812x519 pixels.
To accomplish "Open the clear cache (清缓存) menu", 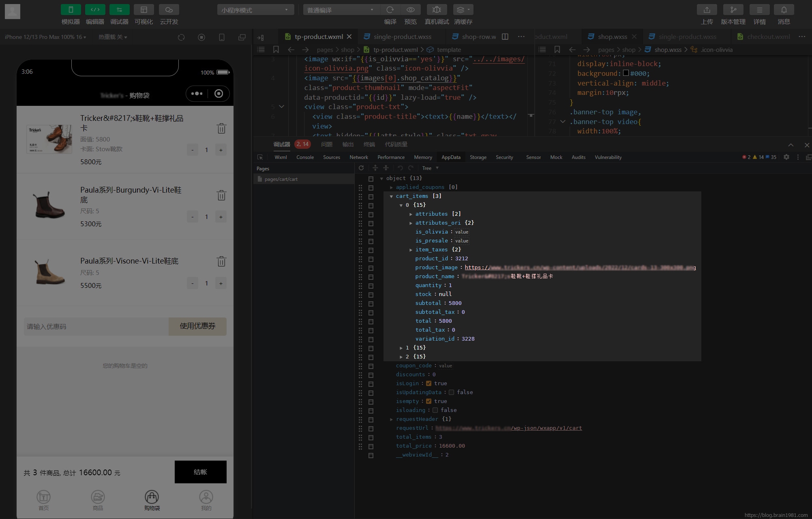I will point(463,10).
